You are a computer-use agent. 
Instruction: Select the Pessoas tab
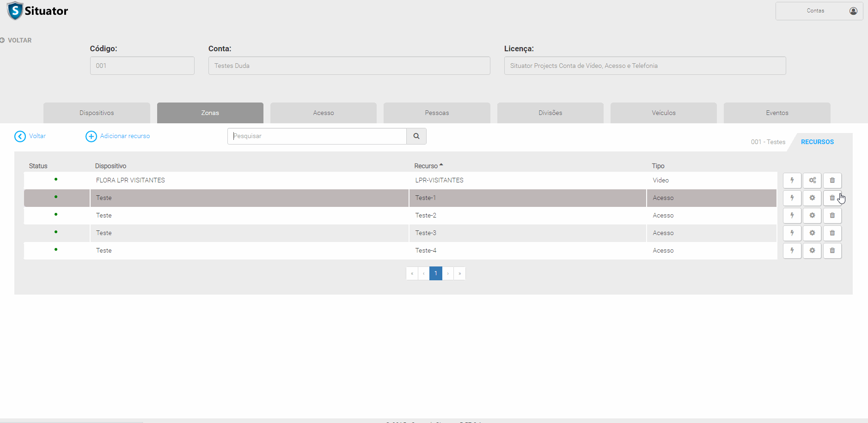point(437,113)
